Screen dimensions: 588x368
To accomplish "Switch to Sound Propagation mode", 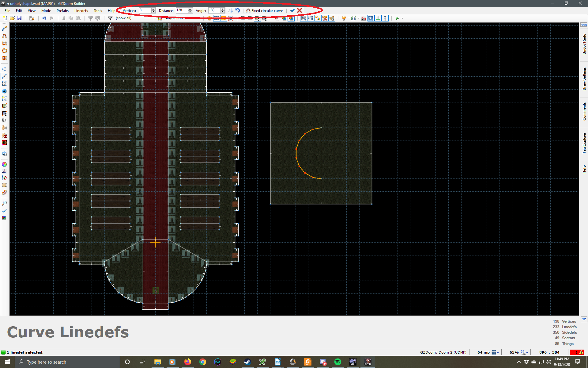I will [4, 128].
